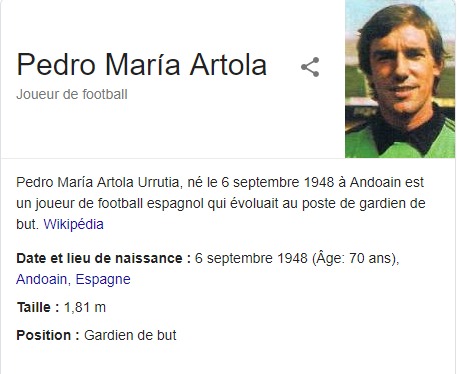Click the 6 septembre 1948 fact value
The image size is (457, 374).
251,258
